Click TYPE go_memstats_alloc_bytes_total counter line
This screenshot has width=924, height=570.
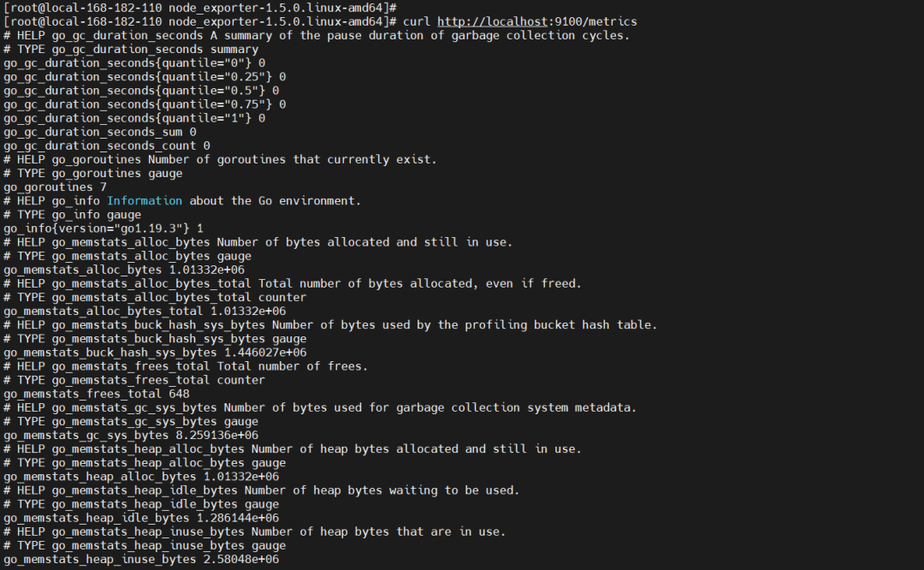click(155, 298)
